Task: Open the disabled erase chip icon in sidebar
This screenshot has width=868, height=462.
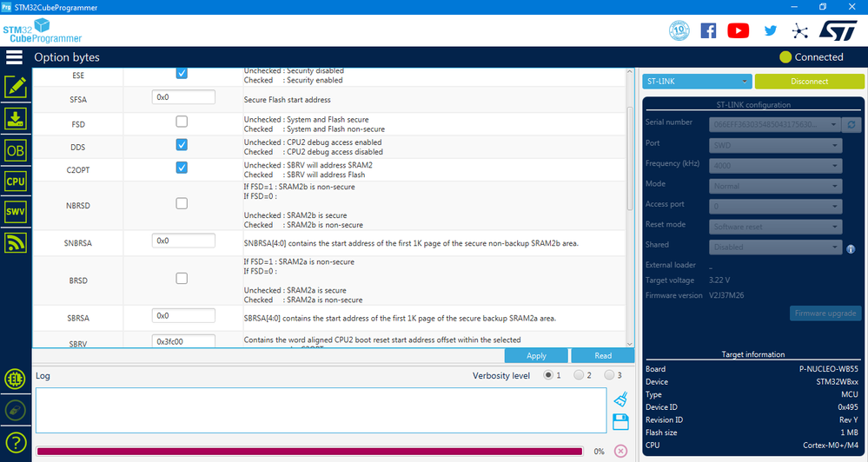Action: tap(16, 411)
